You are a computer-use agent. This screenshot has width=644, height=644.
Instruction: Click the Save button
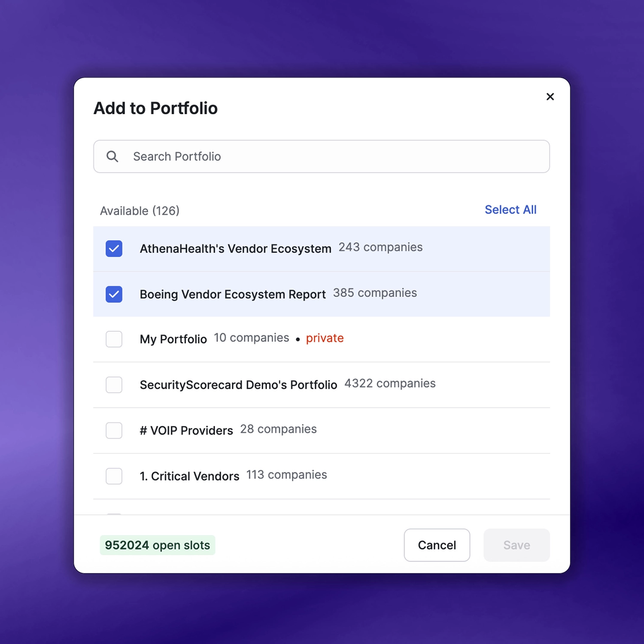coord(516,545)
